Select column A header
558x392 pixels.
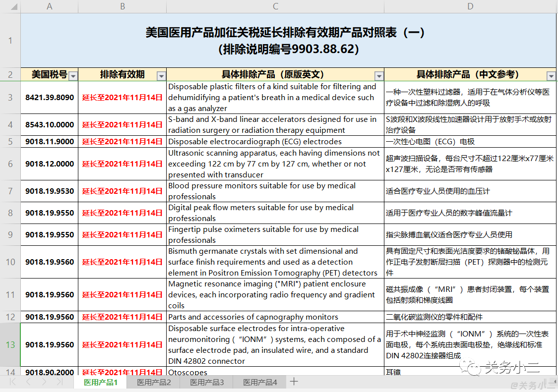50,6
